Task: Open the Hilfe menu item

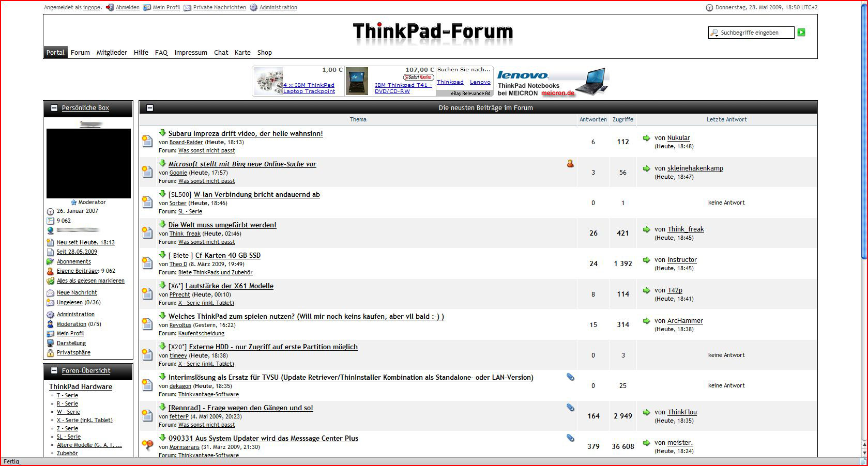Action: [141, 52]
